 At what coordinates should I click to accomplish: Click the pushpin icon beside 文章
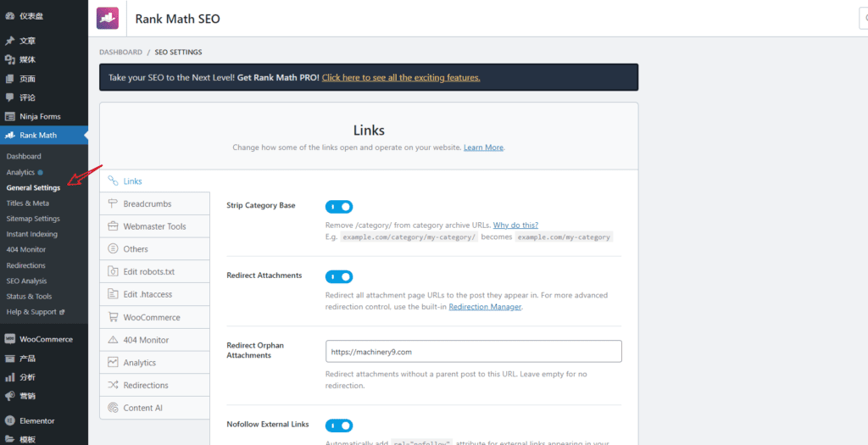coord(9,41)
